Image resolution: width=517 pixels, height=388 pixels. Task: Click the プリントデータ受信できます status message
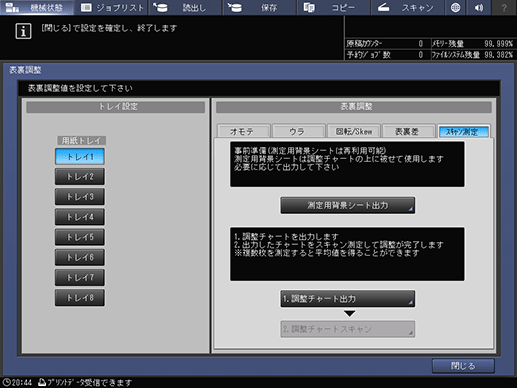pyautogui.click(x=89, y=382)
